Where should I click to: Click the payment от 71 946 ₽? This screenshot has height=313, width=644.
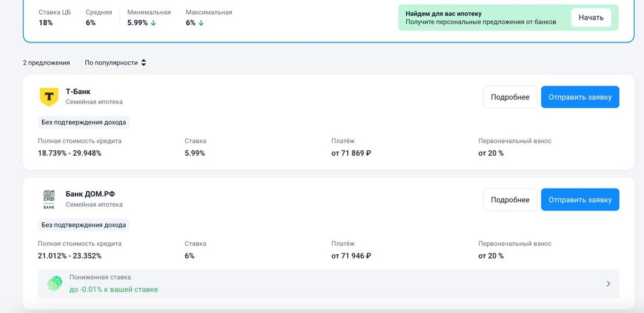pos(352,256)
